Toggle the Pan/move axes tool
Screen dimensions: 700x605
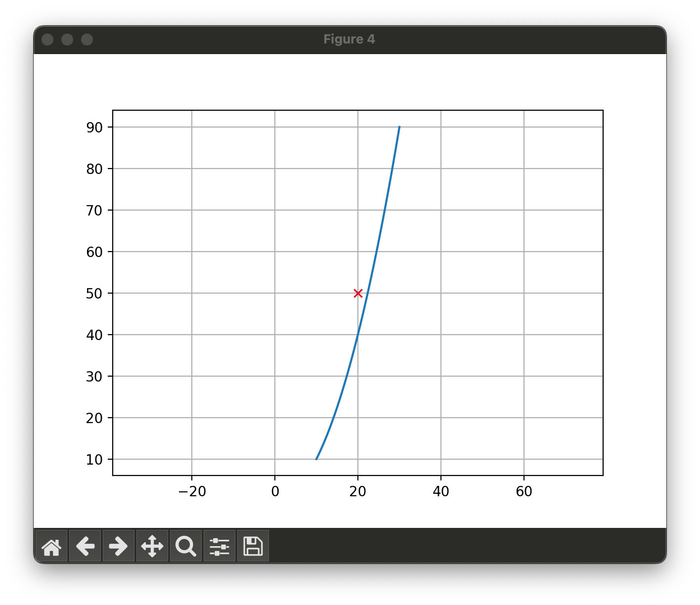click(x=152, y=546)
